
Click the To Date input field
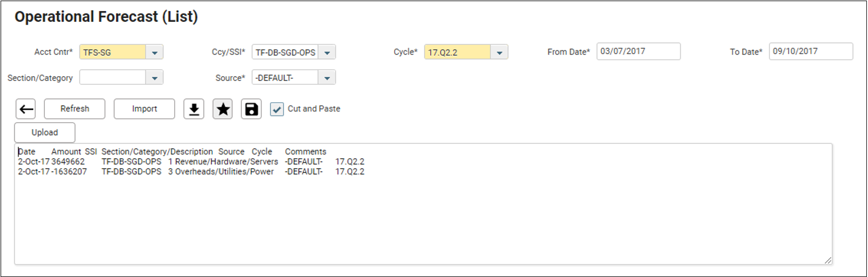pos(811,51)
